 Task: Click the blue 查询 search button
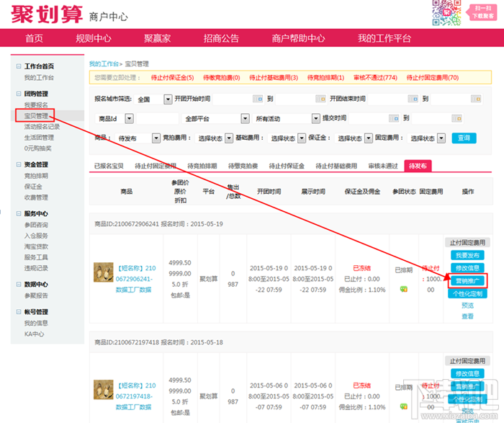pos(464,138)
